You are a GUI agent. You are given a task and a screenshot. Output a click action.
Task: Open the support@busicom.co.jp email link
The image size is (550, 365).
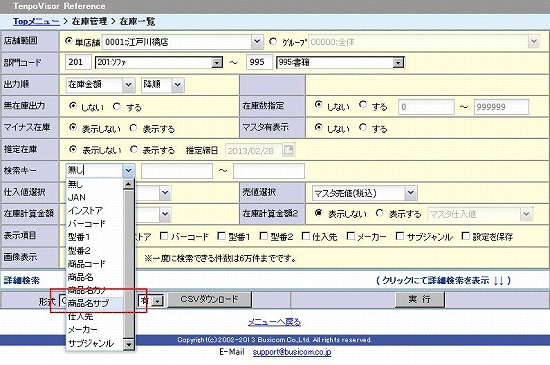pyautogui.click(x=292, y=352)
